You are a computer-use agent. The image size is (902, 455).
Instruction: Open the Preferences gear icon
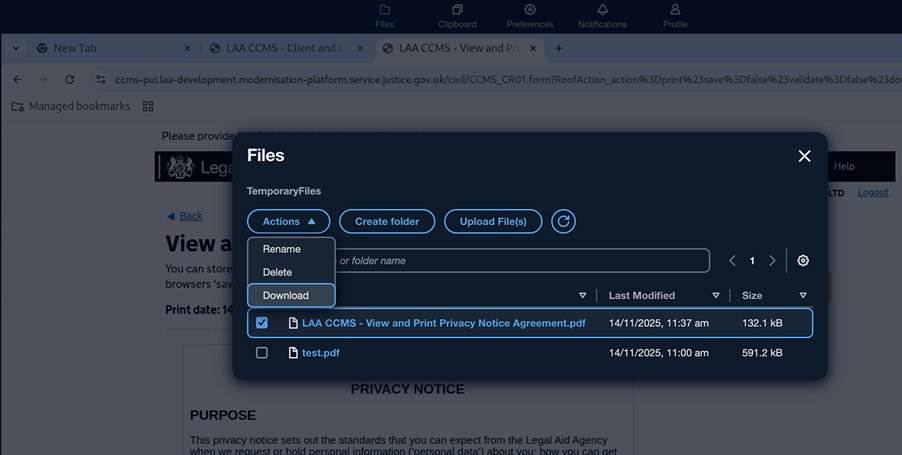click(x=530, y=11)
